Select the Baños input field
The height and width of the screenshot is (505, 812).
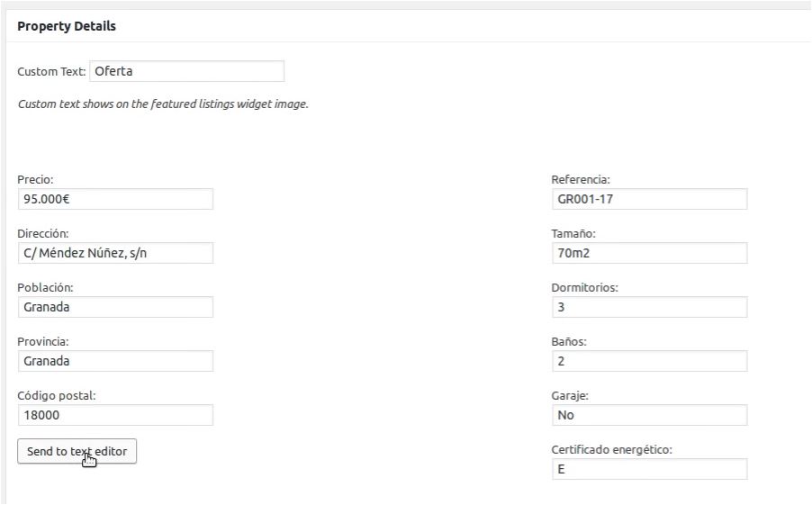pyautogui.click(x=649, y=361)
